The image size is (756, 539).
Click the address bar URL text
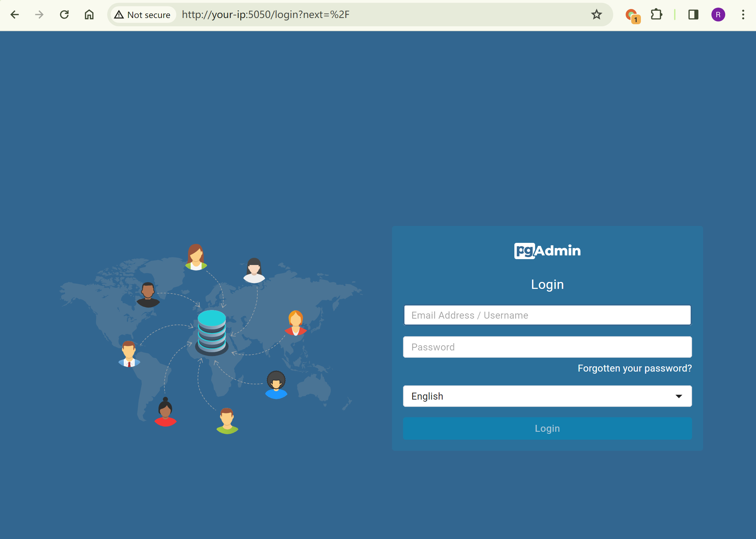265,15
